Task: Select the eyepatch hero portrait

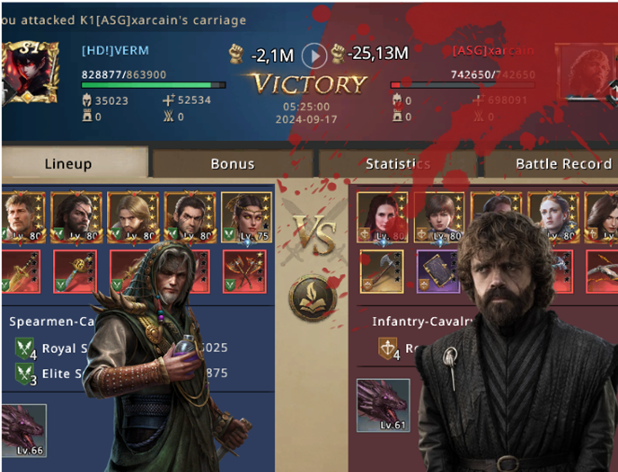Action: click(x=76, y=217)
